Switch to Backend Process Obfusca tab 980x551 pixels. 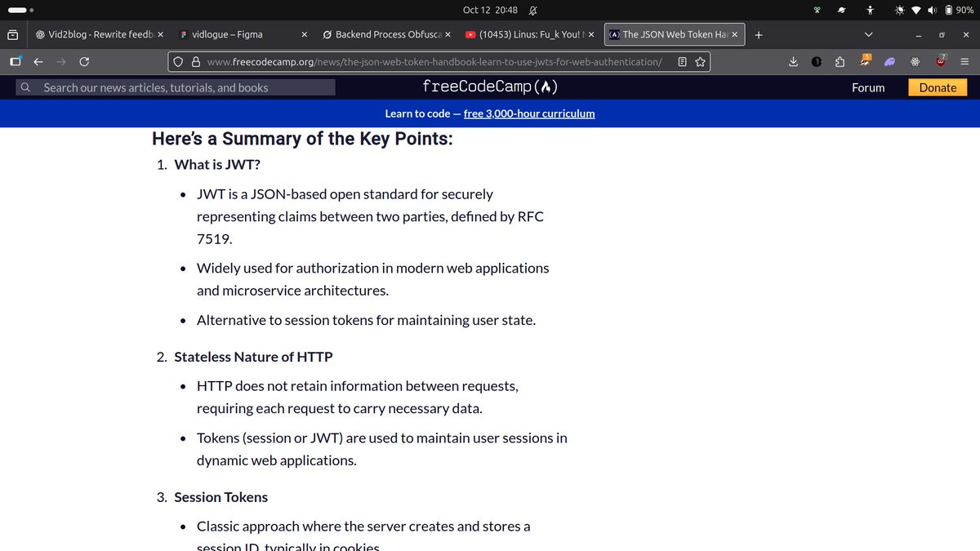[388, 35]
